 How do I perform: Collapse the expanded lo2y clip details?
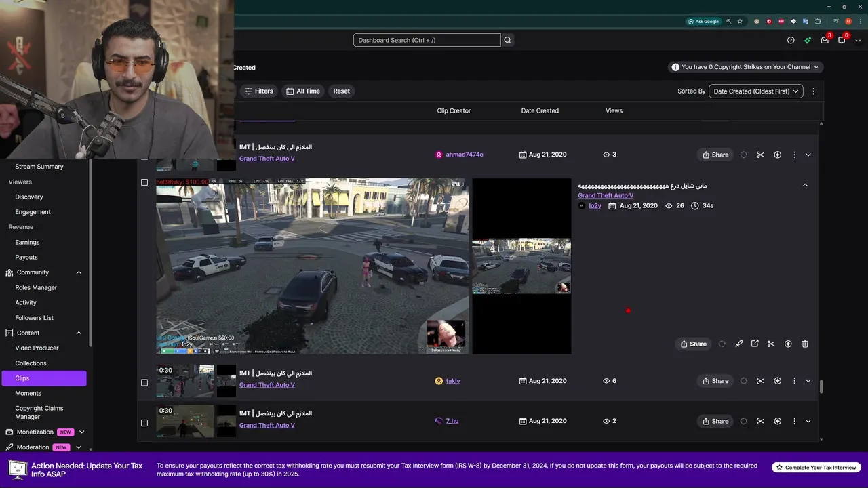coord(805,185)
